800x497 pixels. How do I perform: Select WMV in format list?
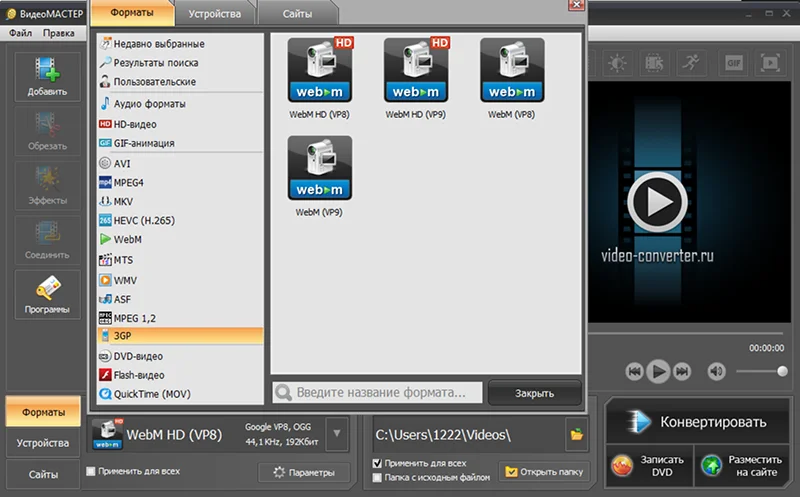pyautogui.click(x=180, y=280)
